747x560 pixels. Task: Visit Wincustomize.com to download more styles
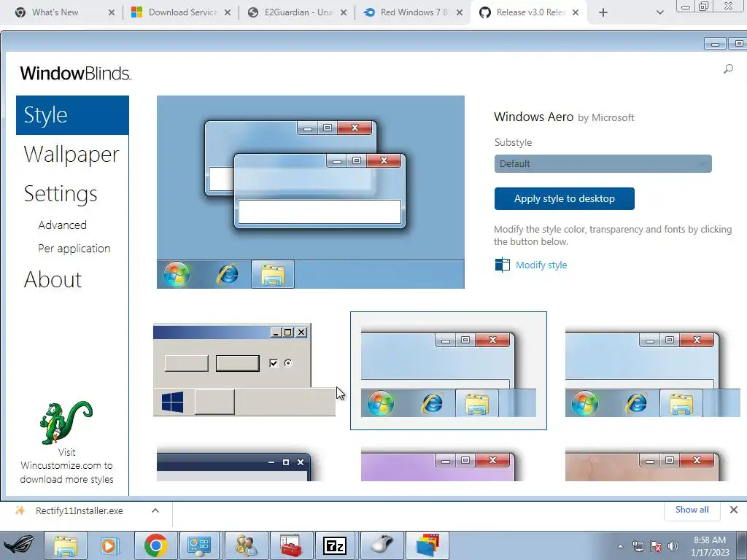tap(66, 466)
